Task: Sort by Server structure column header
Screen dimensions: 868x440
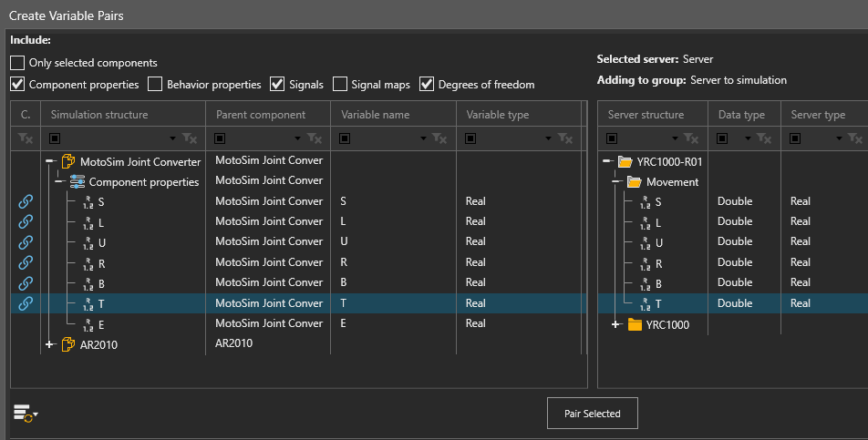Action: [646, 115]
